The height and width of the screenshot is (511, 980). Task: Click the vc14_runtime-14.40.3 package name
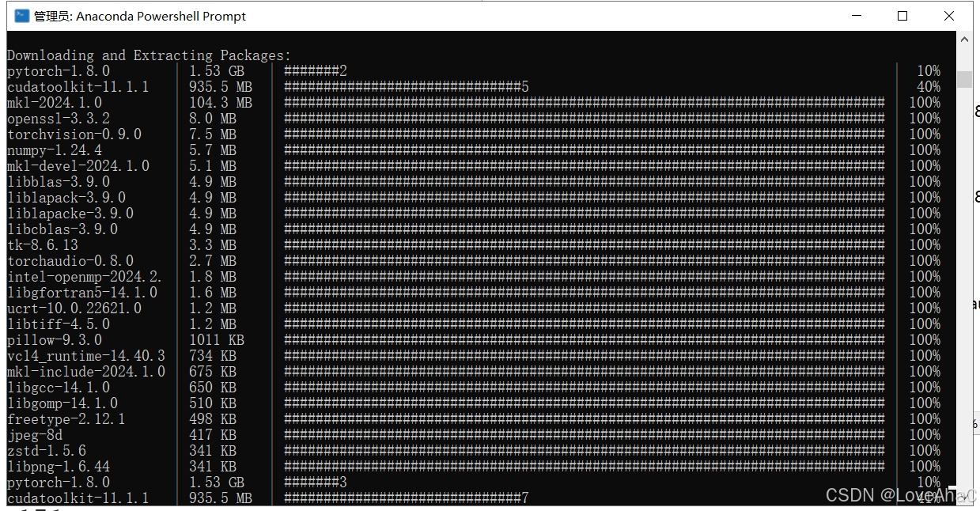pos(86,356)
